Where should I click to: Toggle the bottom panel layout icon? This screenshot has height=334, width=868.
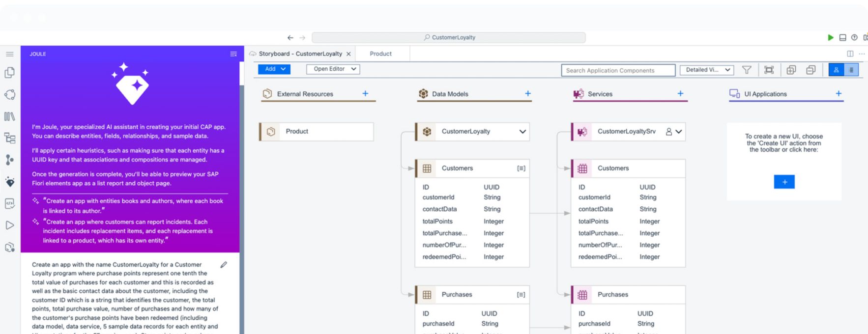pos(842,38)
